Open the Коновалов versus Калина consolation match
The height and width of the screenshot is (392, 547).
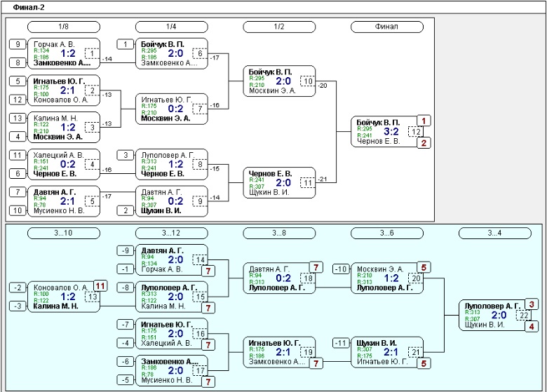point(64,297)
